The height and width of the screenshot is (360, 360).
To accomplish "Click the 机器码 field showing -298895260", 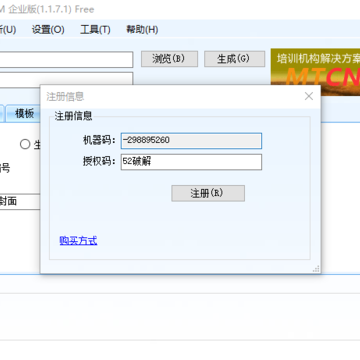I will click(191, 141).
